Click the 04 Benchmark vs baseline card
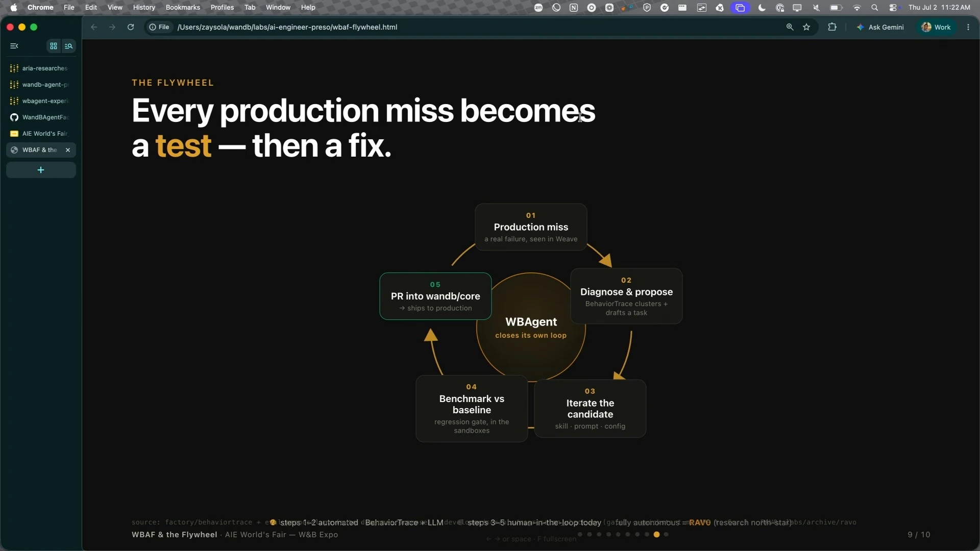 click(472, 409)
